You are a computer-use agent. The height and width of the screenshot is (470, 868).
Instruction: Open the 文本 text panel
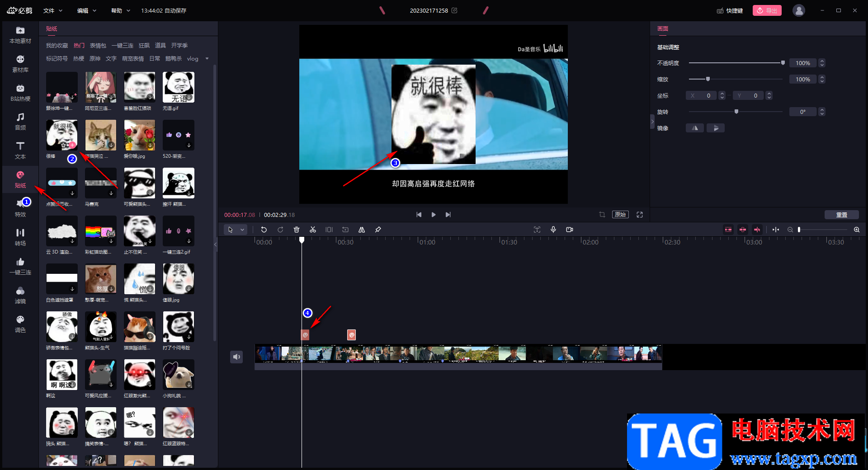click(x=20, y=150)
